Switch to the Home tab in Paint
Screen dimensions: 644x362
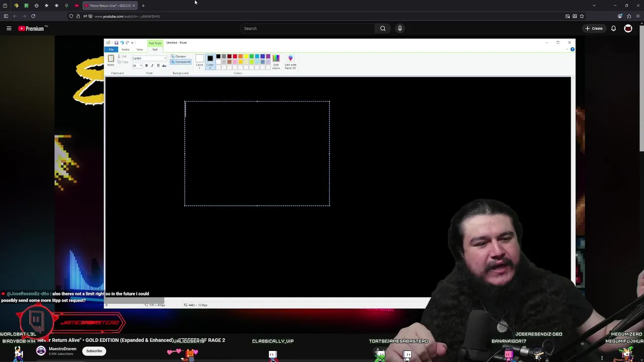125,49
